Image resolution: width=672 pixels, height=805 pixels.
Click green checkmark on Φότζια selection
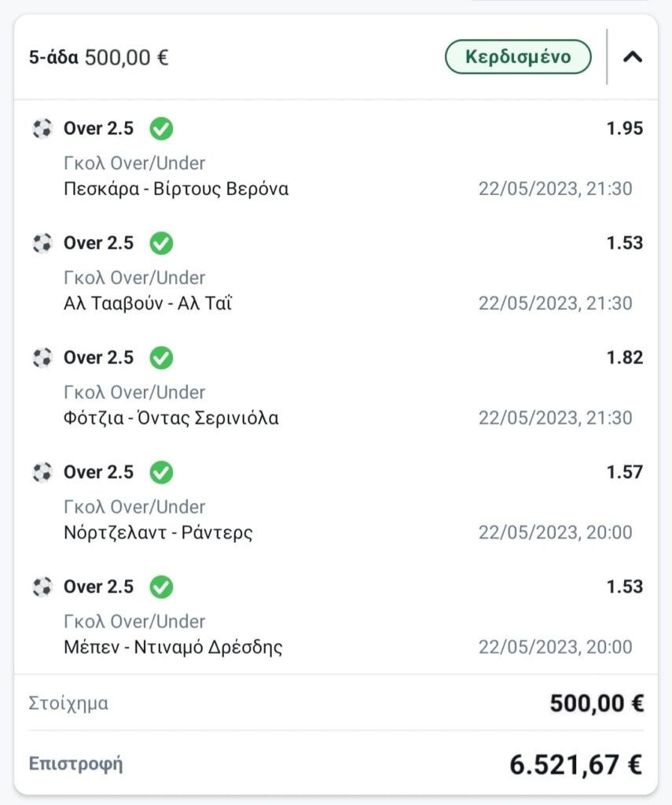161,358
